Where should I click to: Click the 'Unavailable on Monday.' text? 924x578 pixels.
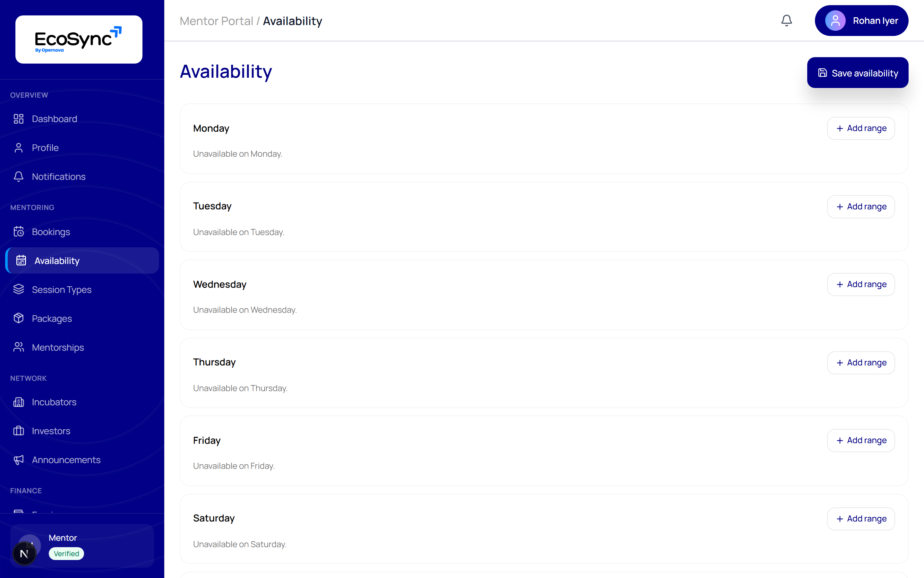[237, 154]
